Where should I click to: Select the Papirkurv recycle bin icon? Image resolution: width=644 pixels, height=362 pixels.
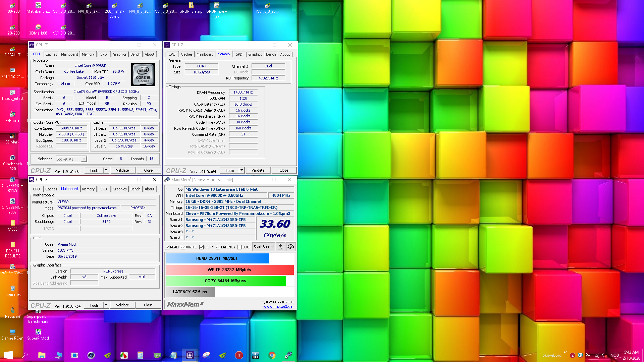[12, 291]
